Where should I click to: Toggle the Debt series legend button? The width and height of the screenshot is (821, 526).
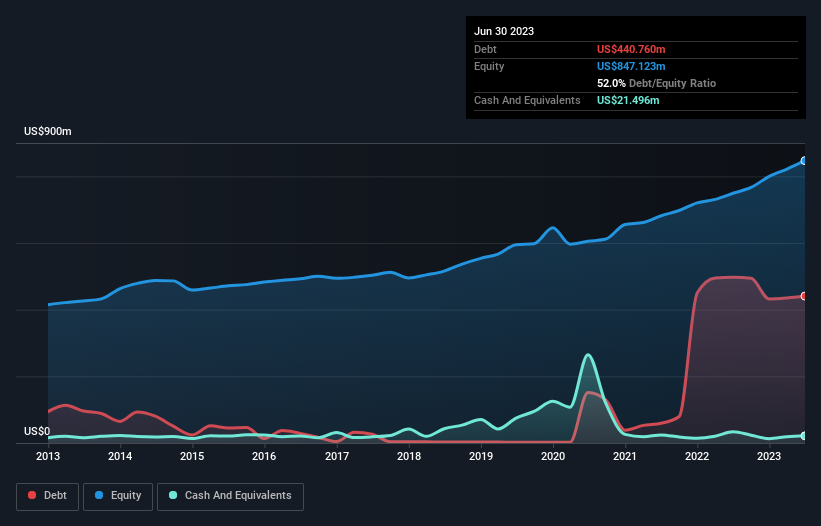tap(48, 496)
